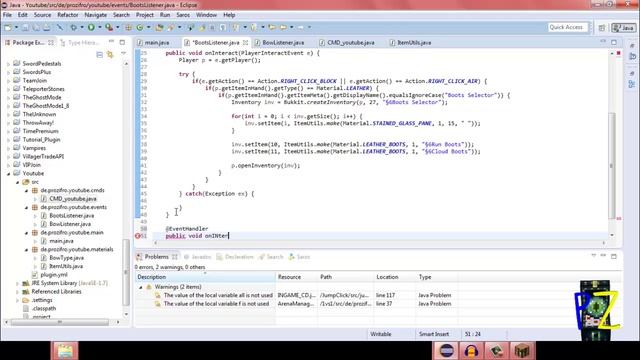This screenshot has height=360, width=640.
Task: Select the Java perspective button
Action: pyautogui.click(x=624, y=27)
